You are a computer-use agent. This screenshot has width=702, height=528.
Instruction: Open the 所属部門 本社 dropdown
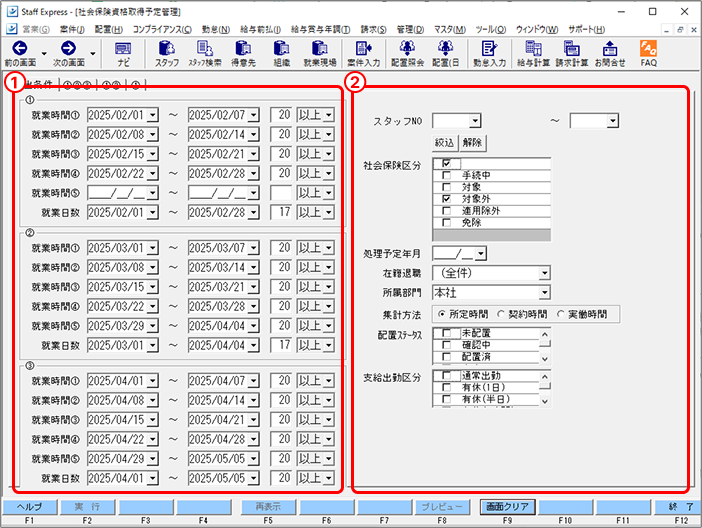[x=544, y=292]
